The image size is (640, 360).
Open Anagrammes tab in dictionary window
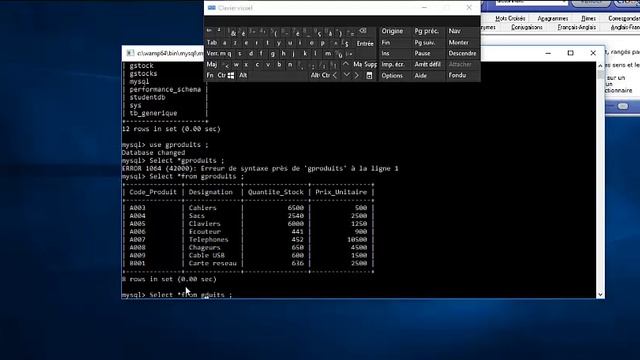(x=553, y=19)
